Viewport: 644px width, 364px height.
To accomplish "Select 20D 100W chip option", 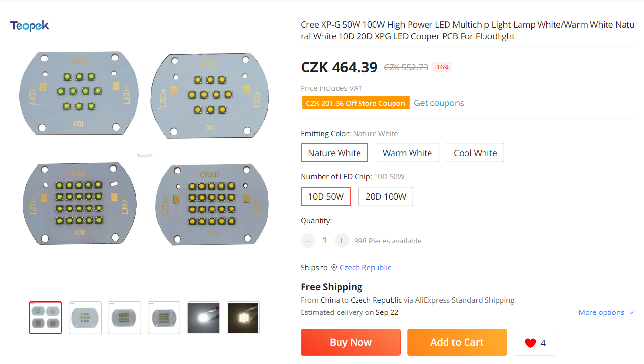I will point(386,196).
